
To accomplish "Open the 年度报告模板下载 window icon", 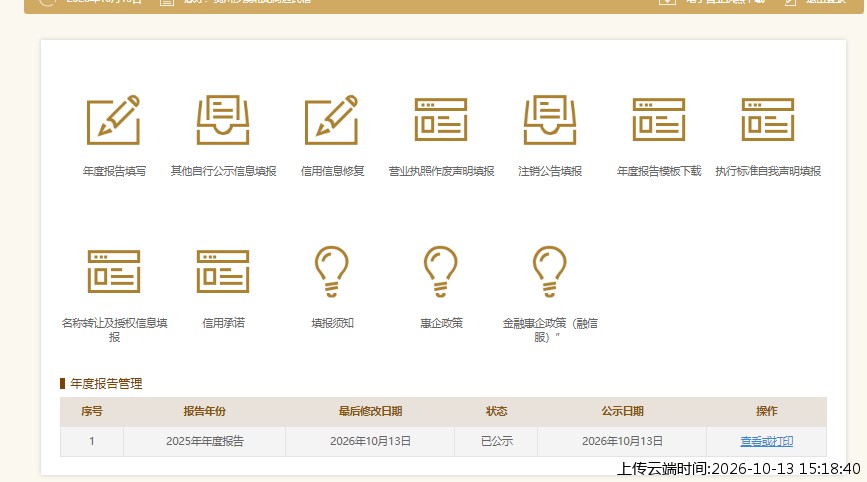I will point(659,120).
